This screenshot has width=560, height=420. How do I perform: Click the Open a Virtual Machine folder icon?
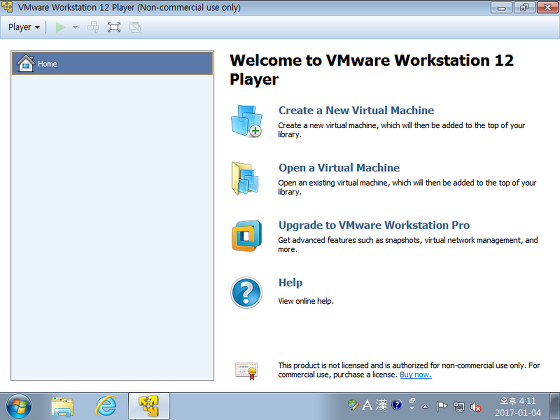245,178
